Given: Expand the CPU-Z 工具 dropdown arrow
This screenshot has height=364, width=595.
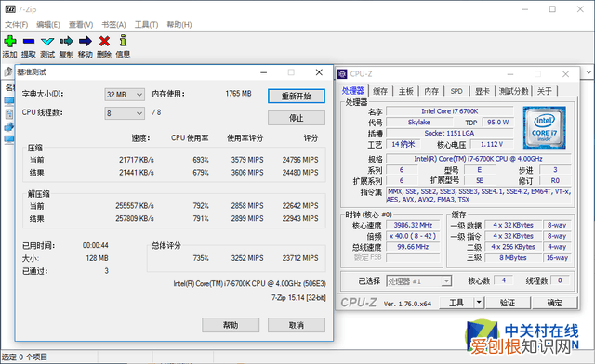Looking at the screenshot, I should click(479, 302).
